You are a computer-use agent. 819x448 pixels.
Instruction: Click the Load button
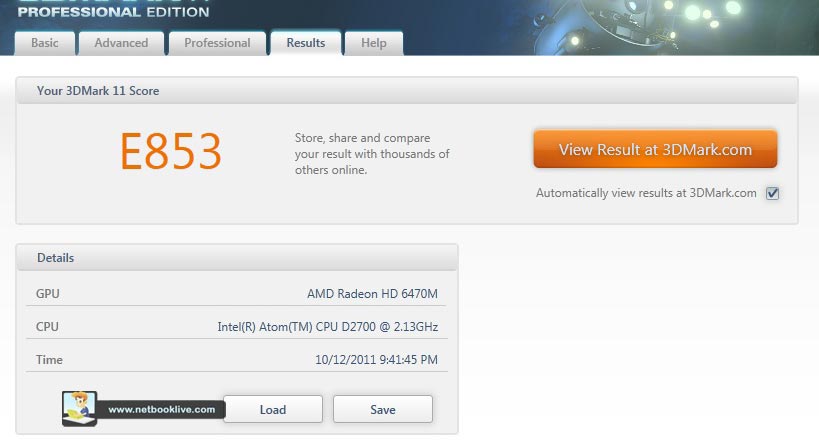pos(273,409)
